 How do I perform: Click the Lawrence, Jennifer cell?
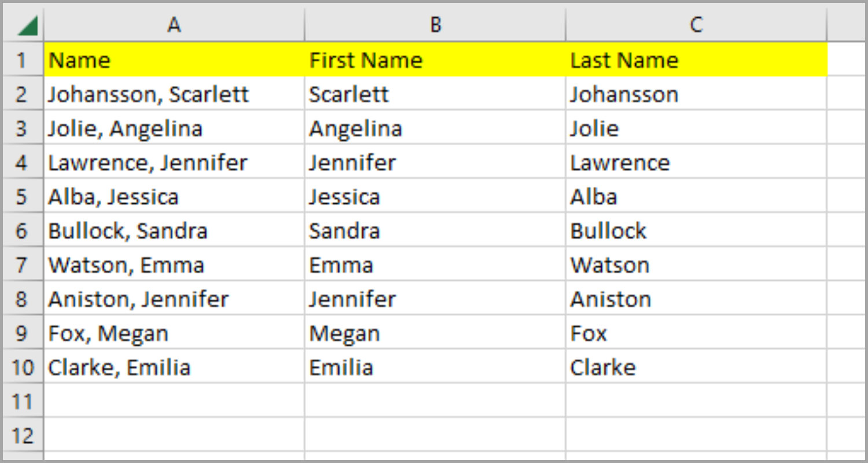(174, 163)
